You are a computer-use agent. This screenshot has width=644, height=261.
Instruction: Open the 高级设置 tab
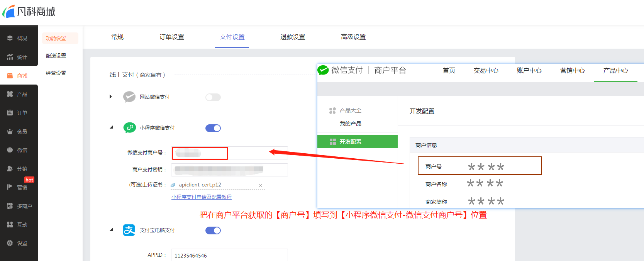tap(353, 37)
